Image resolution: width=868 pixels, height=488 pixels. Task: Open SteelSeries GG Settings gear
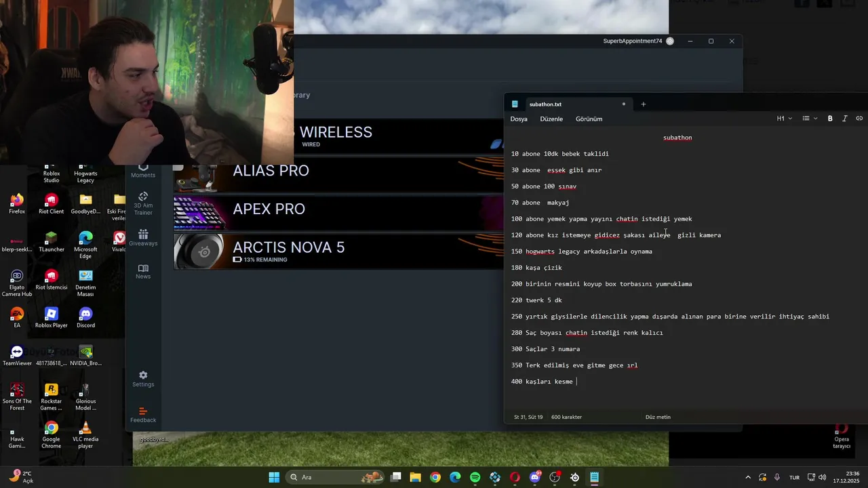(x=143, y=379)
